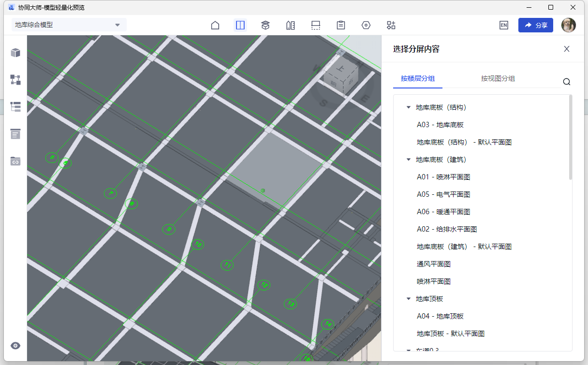Close the 选择分屏内容 panel
The width and height of the screenshot is (588, 365).
click(567, 49)
